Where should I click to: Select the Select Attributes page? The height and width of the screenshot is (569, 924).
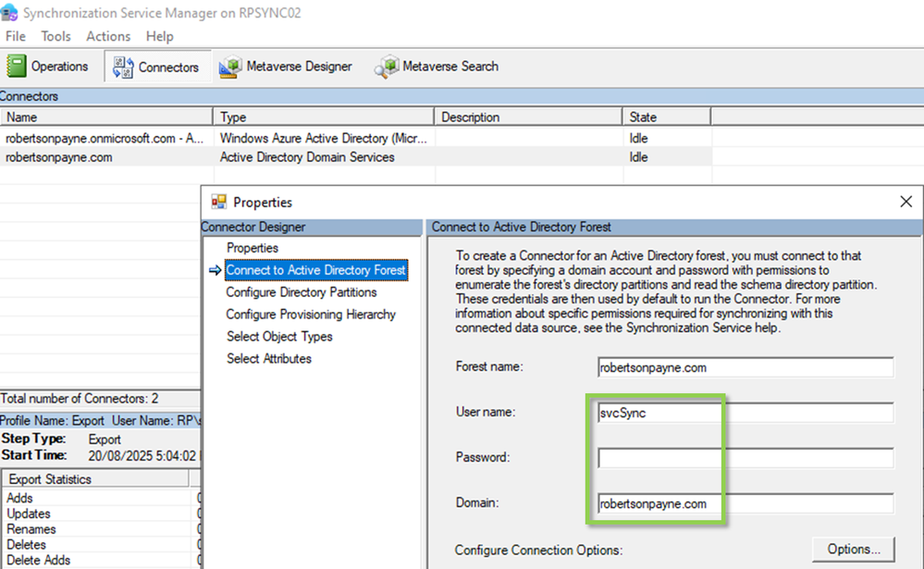click(269, 358)
